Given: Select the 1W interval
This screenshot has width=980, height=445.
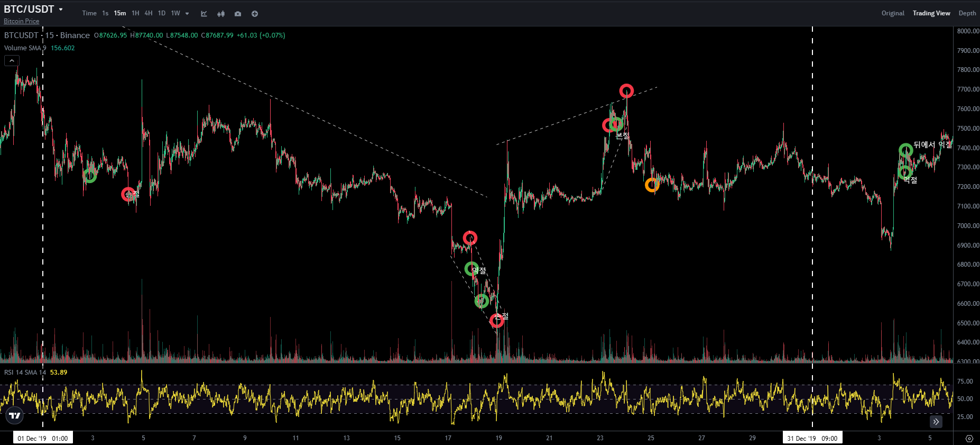Looking at the screenshot, I should pyautogui.click(x=175, y=13).
